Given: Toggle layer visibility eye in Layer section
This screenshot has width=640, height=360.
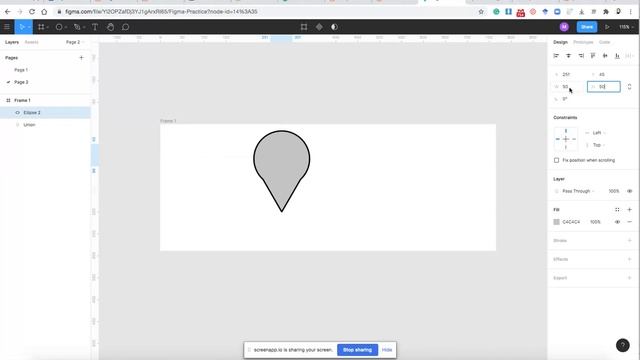Looking at the screenshot, I should point(629,191).
